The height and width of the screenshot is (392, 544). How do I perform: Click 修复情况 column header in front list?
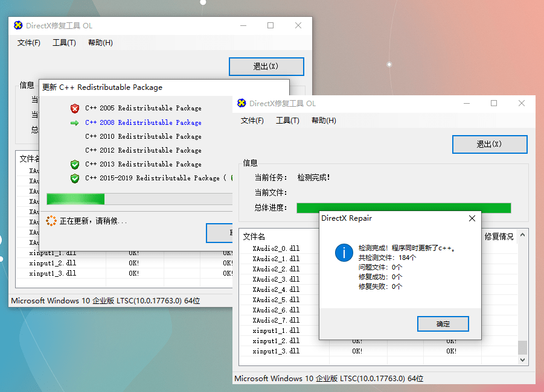click(499, 237)
